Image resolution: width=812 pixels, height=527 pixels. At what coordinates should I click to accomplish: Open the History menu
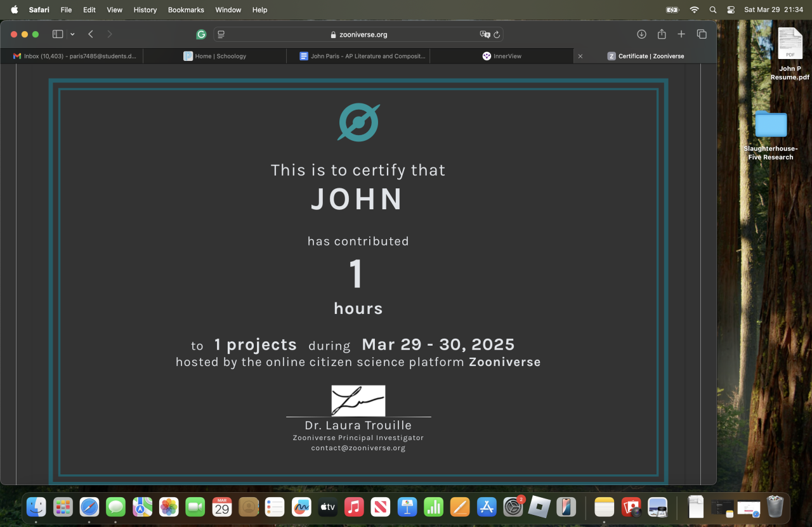point(145,10)
